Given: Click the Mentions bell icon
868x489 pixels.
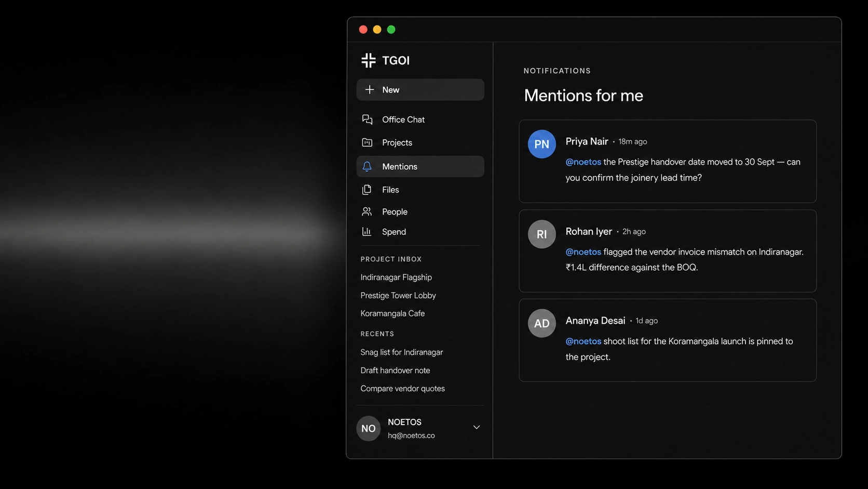Looking at the screenshot, I should 367,166.
